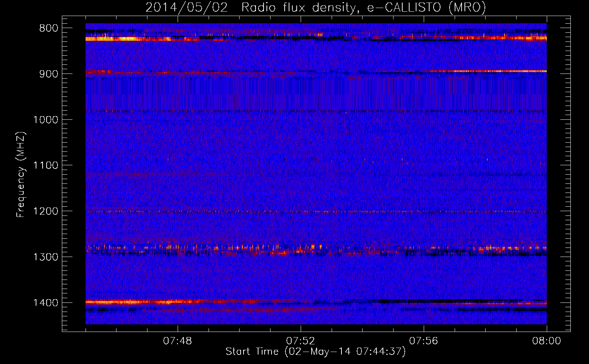Click the 1100 frequency tick label
Viewport: 589px width, 364px height.
pyautogui.click(x=46, y=166)
